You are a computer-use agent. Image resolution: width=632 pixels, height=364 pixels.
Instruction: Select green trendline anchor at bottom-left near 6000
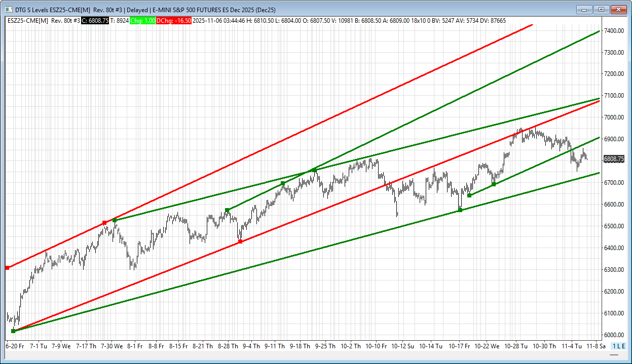13,331
